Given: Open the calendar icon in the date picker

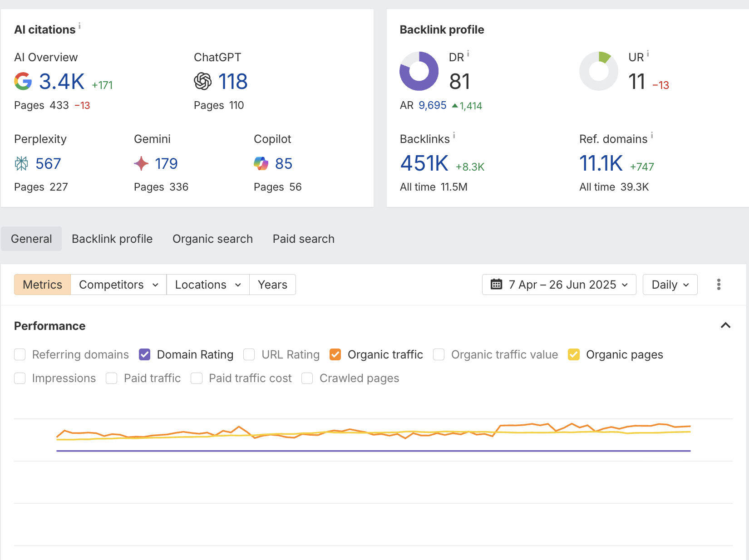Looking at the screenshot, I should point(497,285).
